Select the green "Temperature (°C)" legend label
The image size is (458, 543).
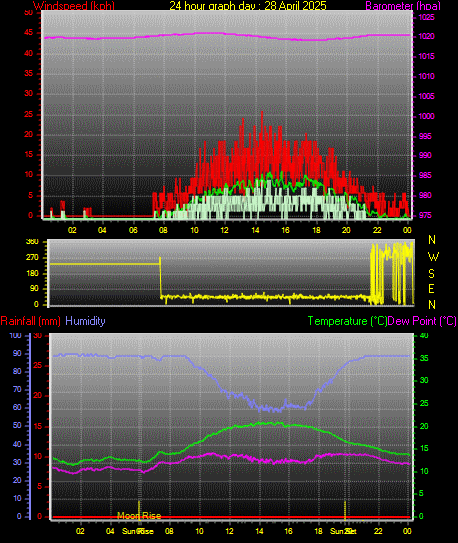click(x=347, y=321)
